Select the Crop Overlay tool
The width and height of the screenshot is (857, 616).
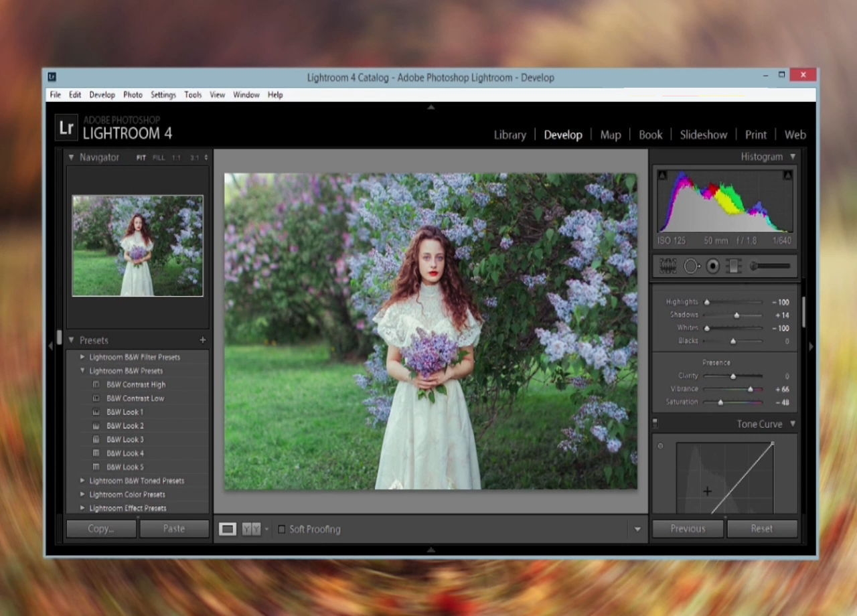[x=668, y=266]
